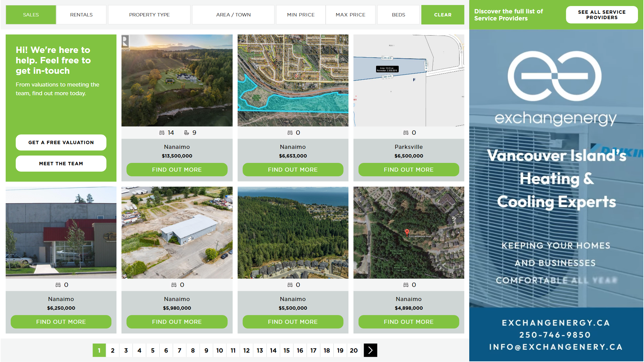The height and width of the screenshot is (362, 644).
Task: Click bed icon on $6,653,000 listing
Action: click(290, 133)
